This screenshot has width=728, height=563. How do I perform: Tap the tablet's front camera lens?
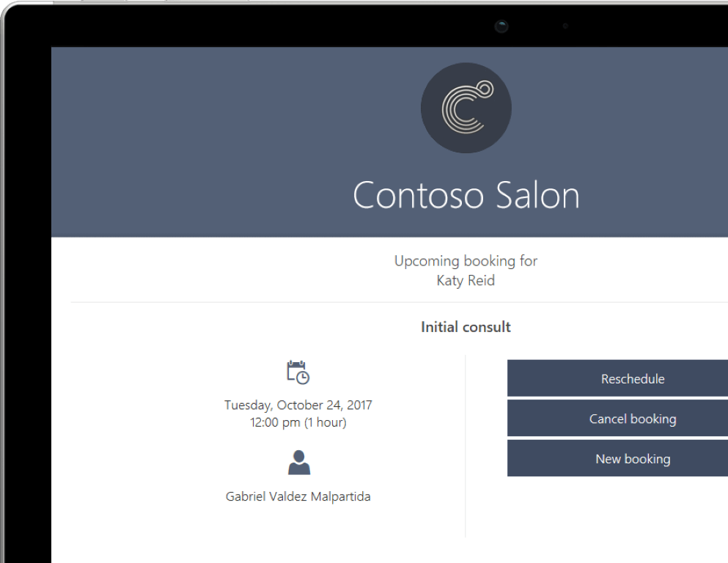coord(501,26)
